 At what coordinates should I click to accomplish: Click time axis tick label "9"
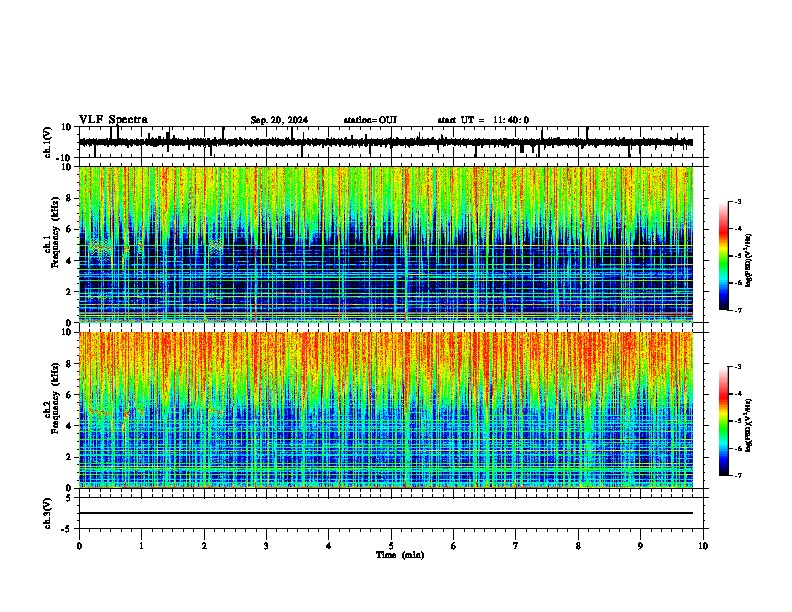[x=640, y=546]
